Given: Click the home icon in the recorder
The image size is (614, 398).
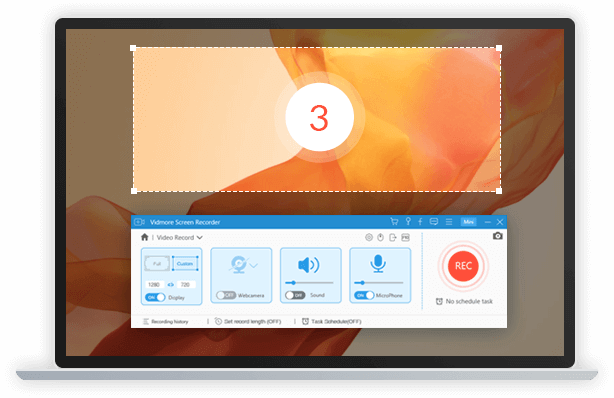Looking at the screenshot, I should point(144,237).
